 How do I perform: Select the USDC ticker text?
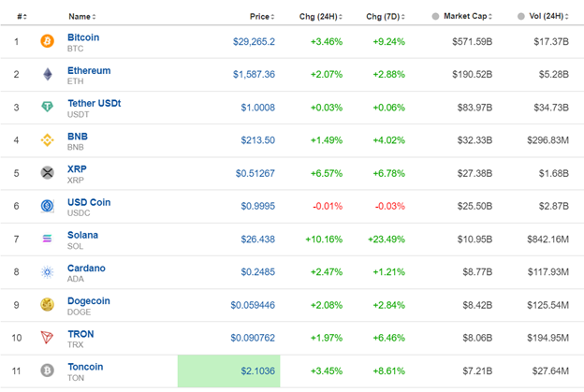79,213
